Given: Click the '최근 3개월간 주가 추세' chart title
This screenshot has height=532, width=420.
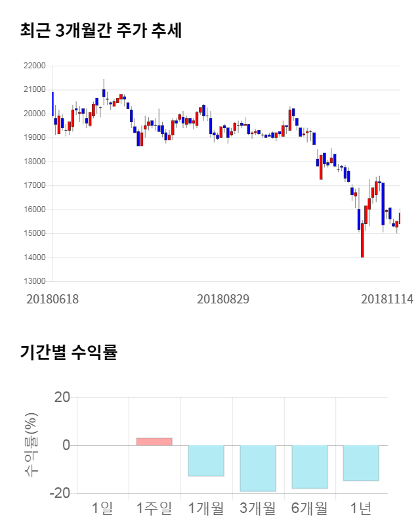Looking at the screenshot, I should pyautogui.click(x=101, y=30).
